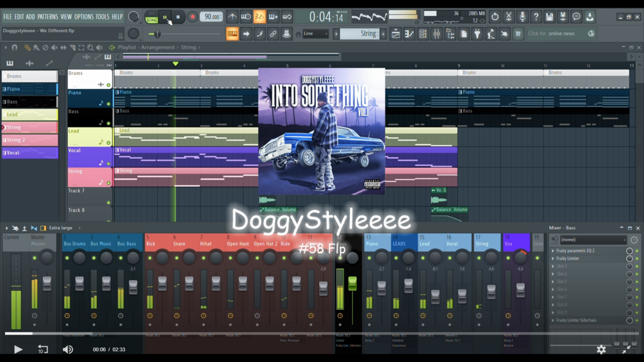644x362 pixels.
Task: Select String 2 pattern in picker
Action: [29, 140]
